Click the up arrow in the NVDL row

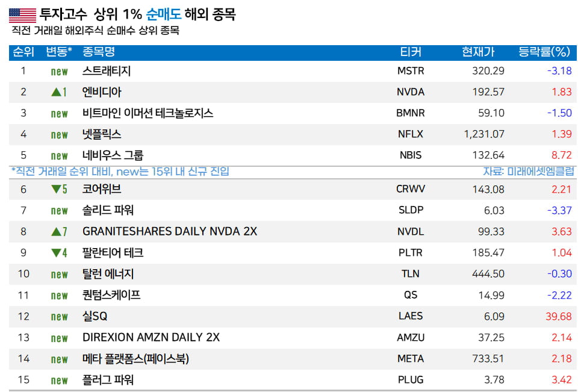55,231
